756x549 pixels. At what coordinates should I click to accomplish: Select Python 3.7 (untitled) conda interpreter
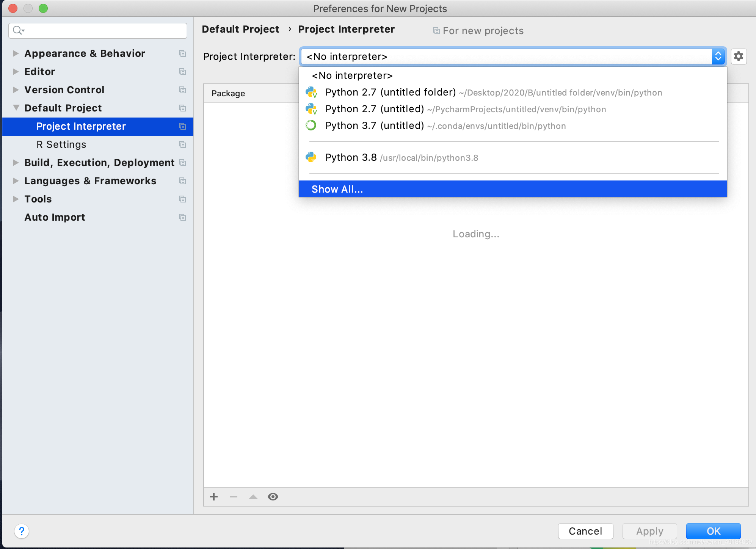pos(513,125)
